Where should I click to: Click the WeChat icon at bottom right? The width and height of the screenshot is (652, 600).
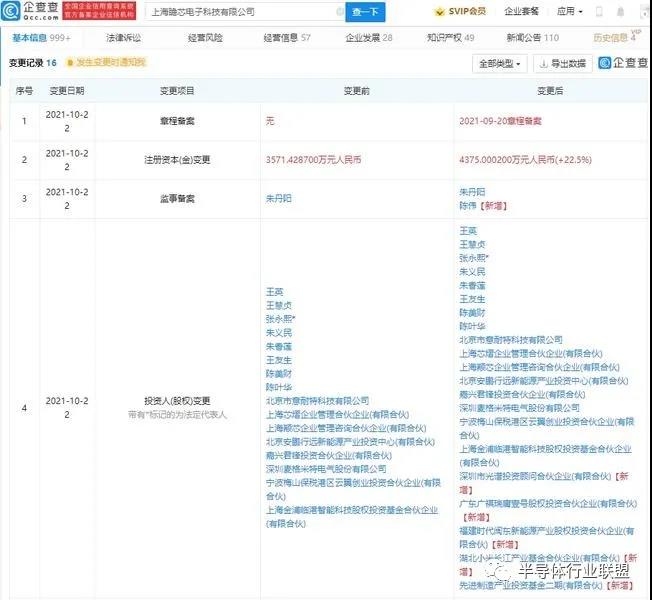point(511,571)
